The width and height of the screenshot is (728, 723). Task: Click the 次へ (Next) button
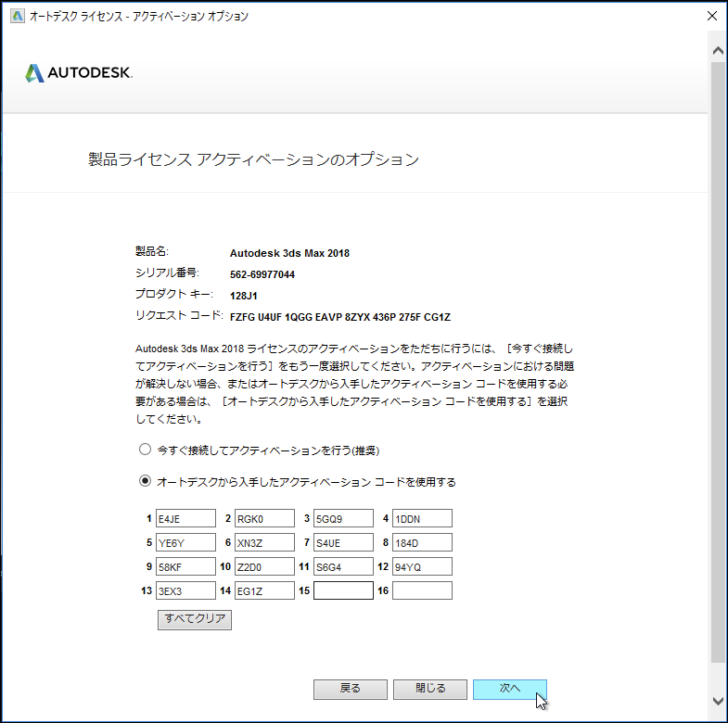pyautogui.click(x=510, y=689)
